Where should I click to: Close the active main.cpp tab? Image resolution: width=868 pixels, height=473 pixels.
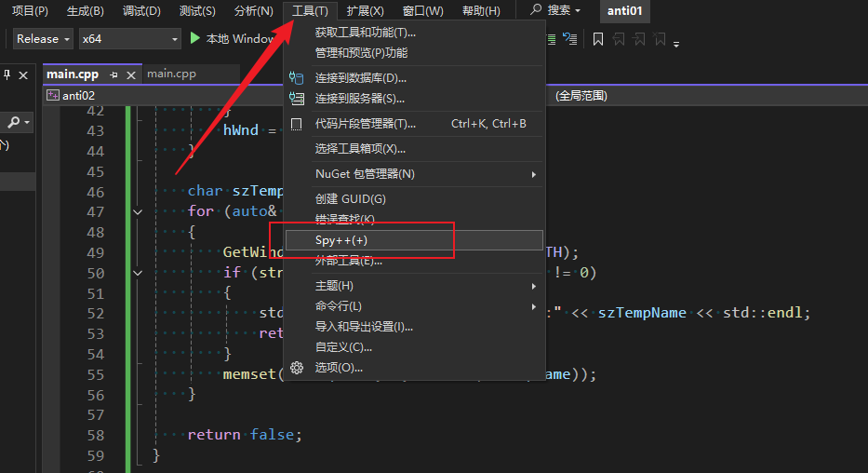pyautogui.click(x=130, y=74)
